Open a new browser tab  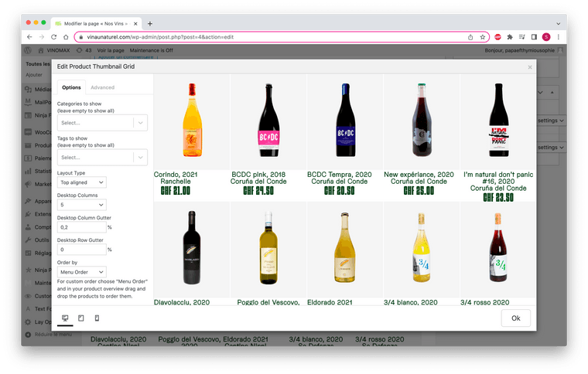(x=150, y=24)
